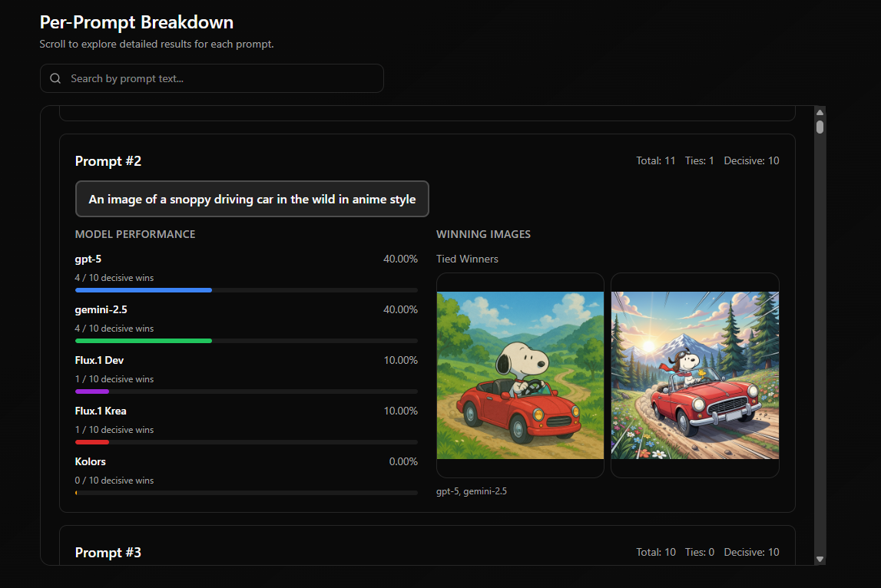The height and width of the screenshot is (588, 881).
Task: Click the Prompt #3 heading
Action: [x=108, y=552]
